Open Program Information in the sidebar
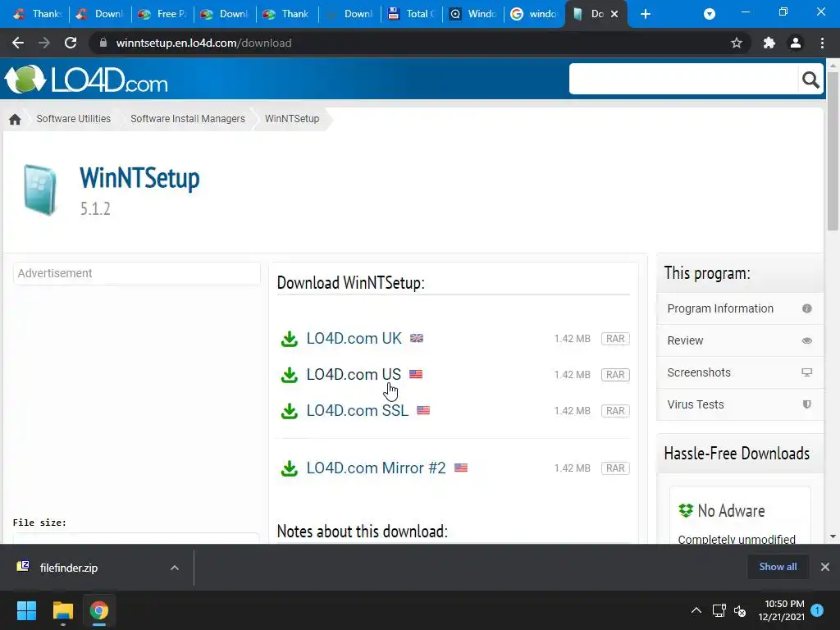The width and height of the screenshot is (840, 630). coord(740,308)
